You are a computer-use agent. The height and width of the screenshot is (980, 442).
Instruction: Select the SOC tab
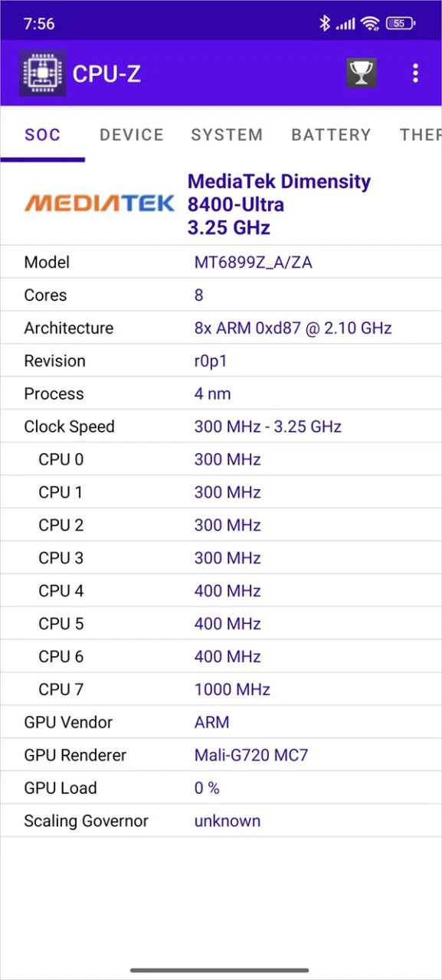tap(43, 135)
